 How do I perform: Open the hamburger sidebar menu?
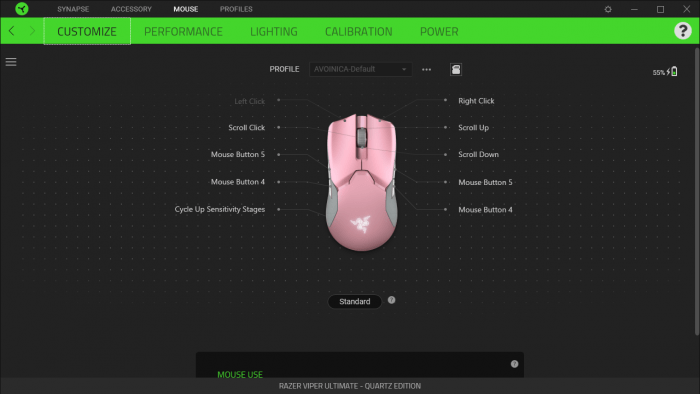pyautogui.click(x=11, y=62)
